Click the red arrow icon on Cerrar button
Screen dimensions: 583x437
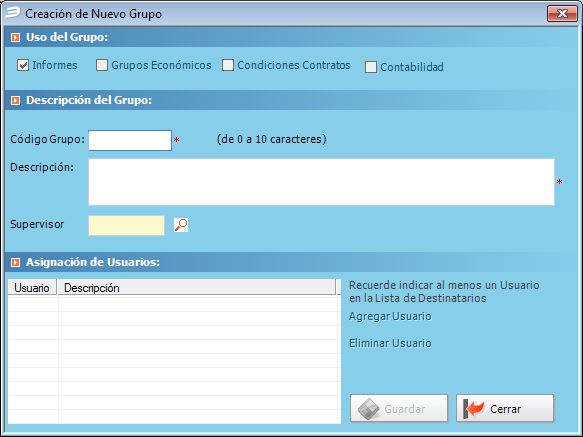[x=474, y=409]
